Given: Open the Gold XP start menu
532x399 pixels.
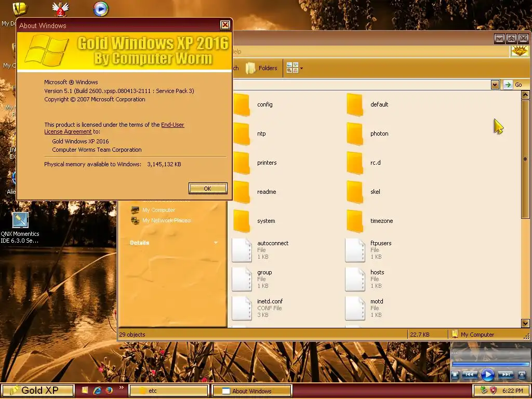Looking at the screenshot, I should [x=37, y=391].
